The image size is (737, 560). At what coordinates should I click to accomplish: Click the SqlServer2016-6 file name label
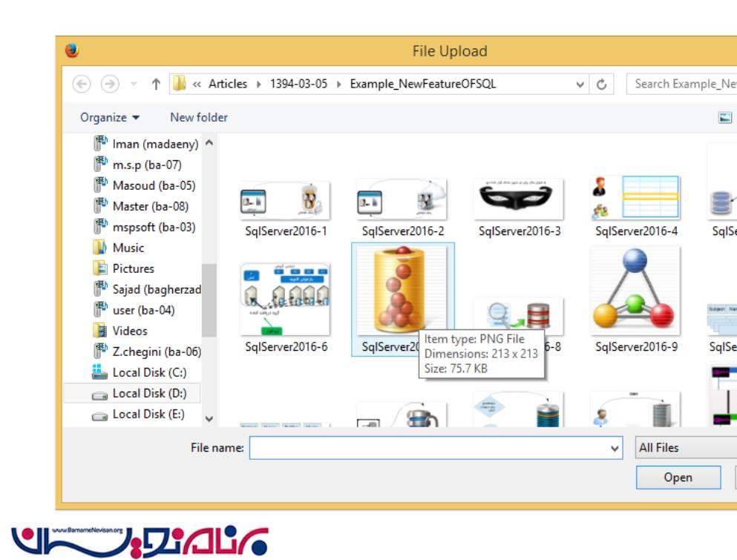coord(286,346)
